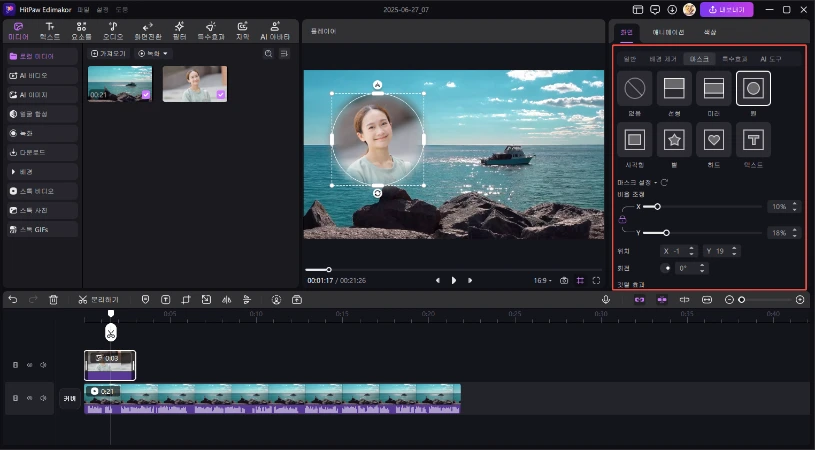Click the Y scale slider handle

point(666,233)
